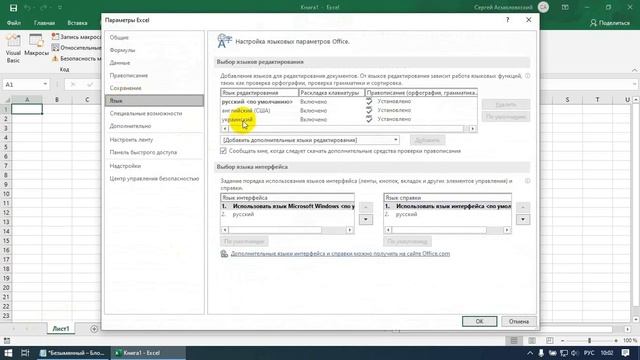The height and width of the screenshot is (360, 640).
Task: Select use Microsoft Windows language entry
Action: coord(287,207)
